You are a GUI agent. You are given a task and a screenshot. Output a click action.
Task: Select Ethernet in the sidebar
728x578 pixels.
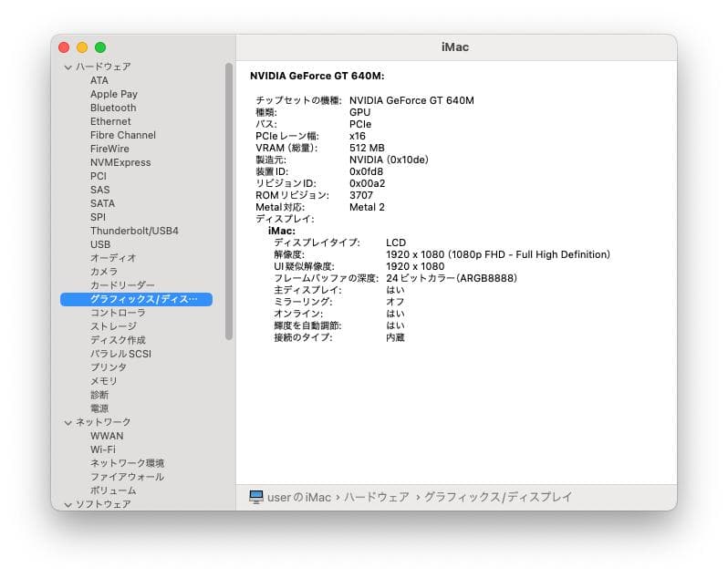[110, 121]
